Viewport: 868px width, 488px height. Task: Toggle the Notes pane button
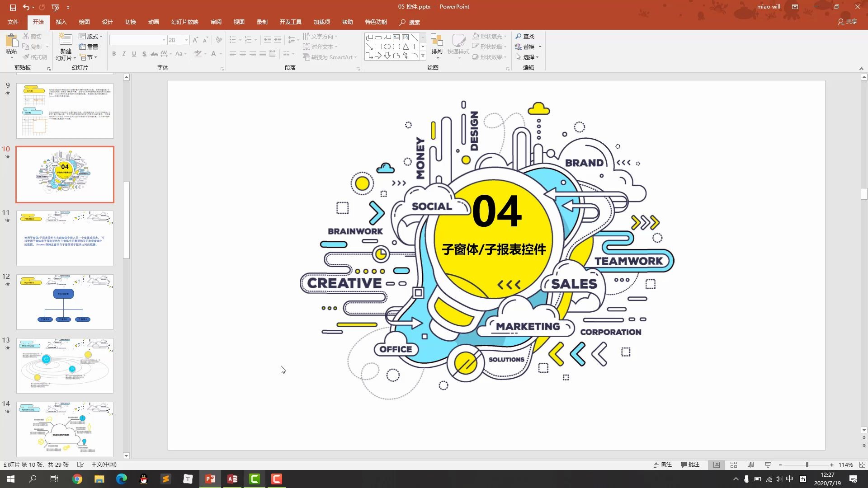[x=663, y=465]
